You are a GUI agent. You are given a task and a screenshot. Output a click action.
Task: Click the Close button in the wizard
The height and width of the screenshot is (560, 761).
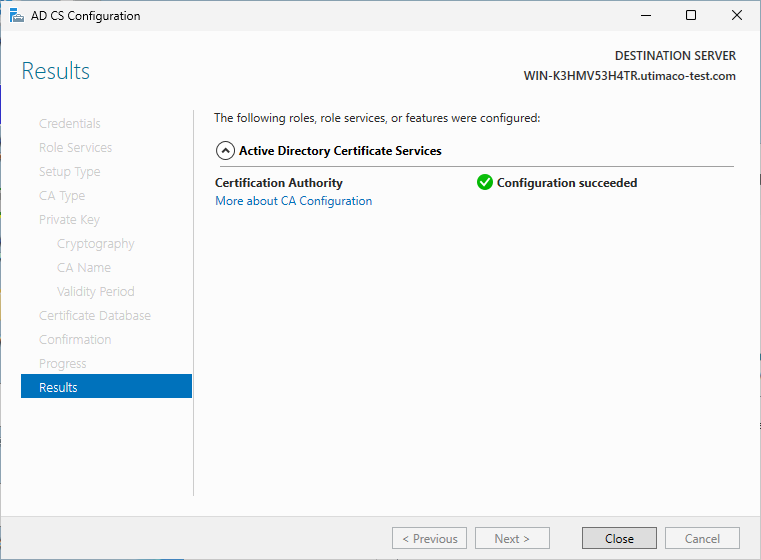tap(619, 538)
